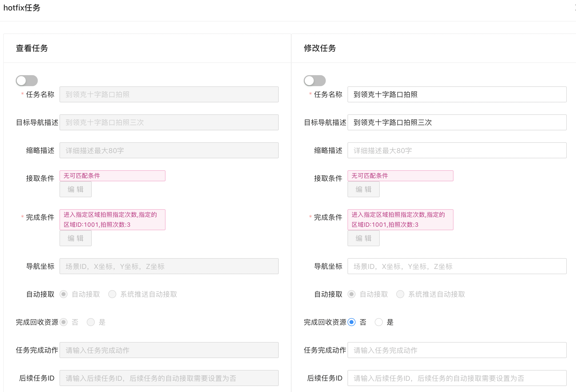Select 是 for 完成回收资源 in 查看任务
This screenshot has width=576, height=392.
pyautogui.click(x=91, y=322)
